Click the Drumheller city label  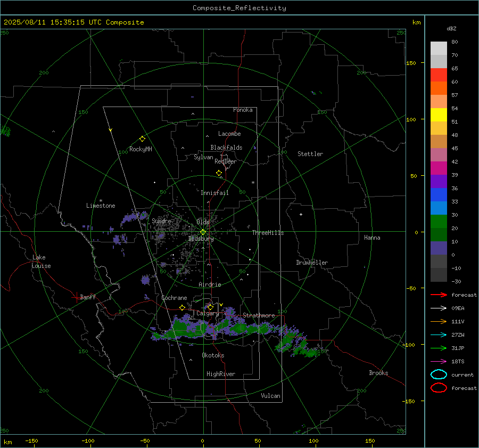click(x=312, y=263)
